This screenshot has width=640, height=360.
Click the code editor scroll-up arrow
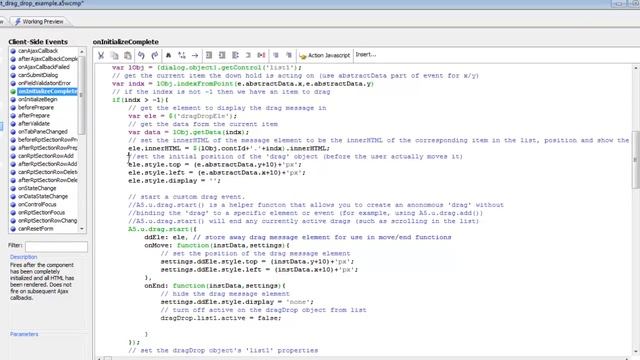[636, 68]
